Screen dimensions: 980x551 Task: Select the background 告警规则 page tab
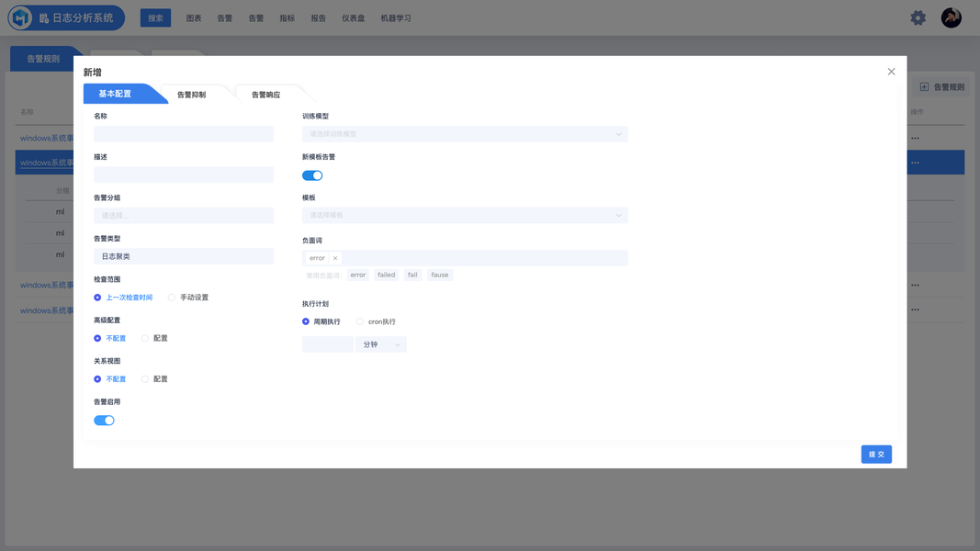pos(43,59)
